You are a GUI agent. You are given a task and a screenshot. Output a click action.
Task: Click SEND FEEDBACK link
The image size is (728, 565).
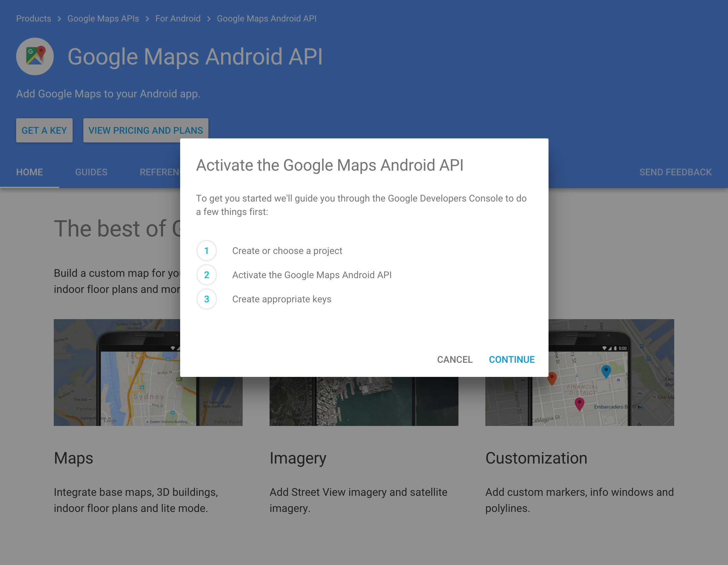click(675, 172)
